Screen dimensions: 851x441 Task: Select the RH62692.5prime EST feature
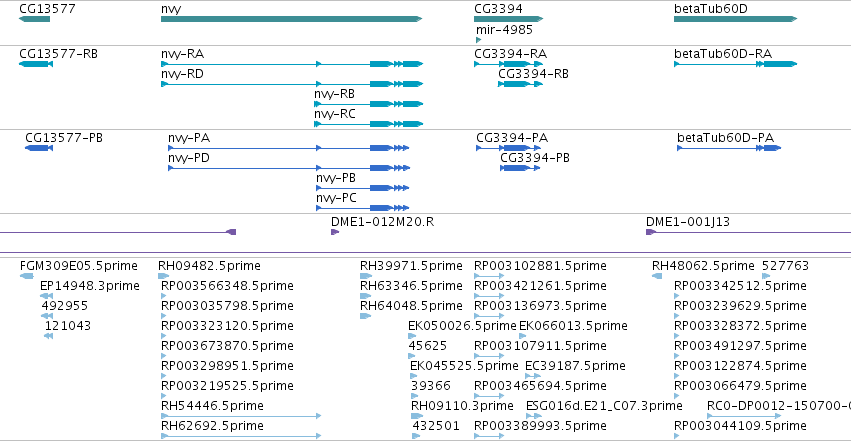tap(241, 436)
